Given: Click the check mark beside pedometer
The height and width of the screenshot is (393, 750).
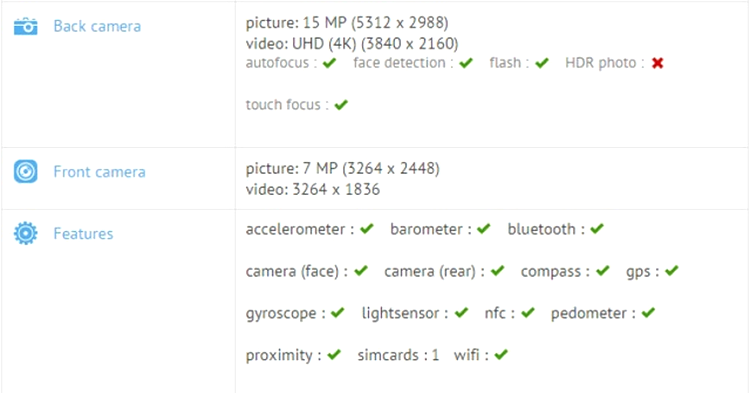Looking at the screenshot, I should click(648, 313).
